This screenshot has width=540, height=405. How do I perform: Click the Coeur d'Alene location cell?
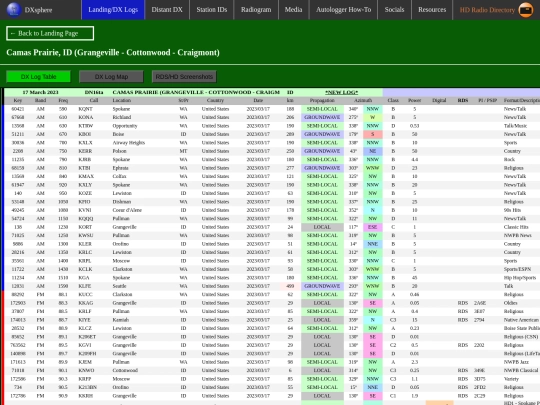(127, 210)
